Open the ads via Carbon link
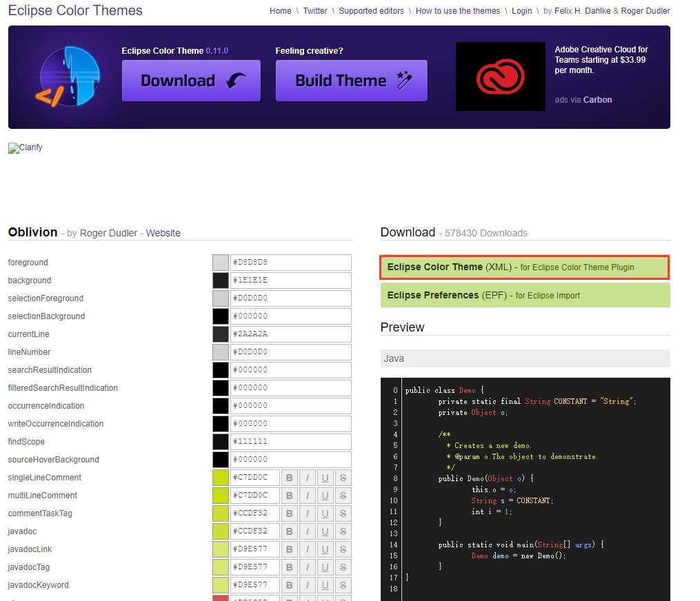The height and width of the screenshot is (601, 700). 583,100
